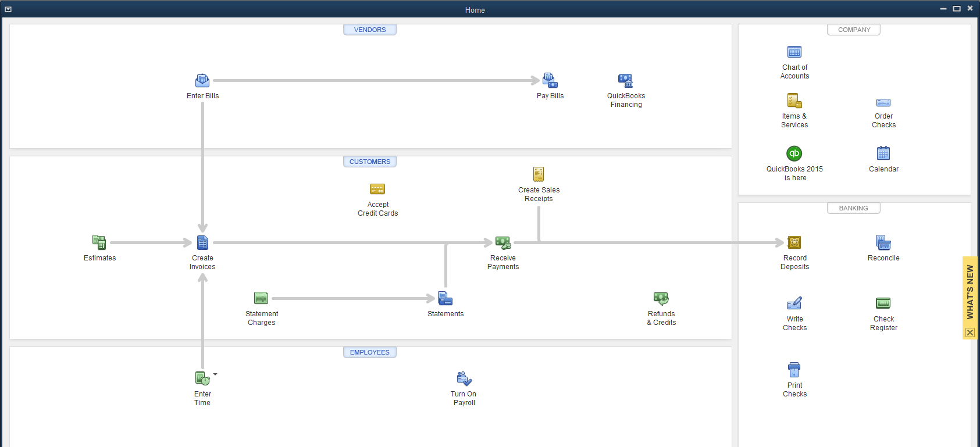
Task: Open QuickBooks Financing icon
Action: 625,80
